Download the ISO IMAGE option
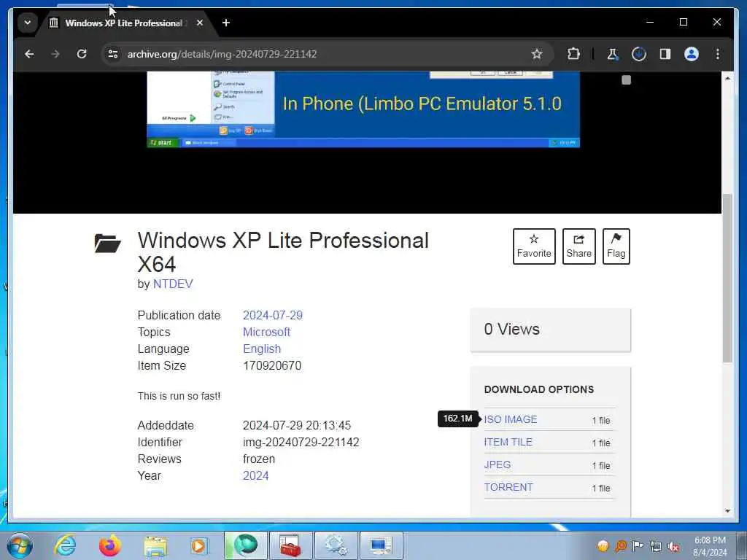747x560 pixels. 510,419
